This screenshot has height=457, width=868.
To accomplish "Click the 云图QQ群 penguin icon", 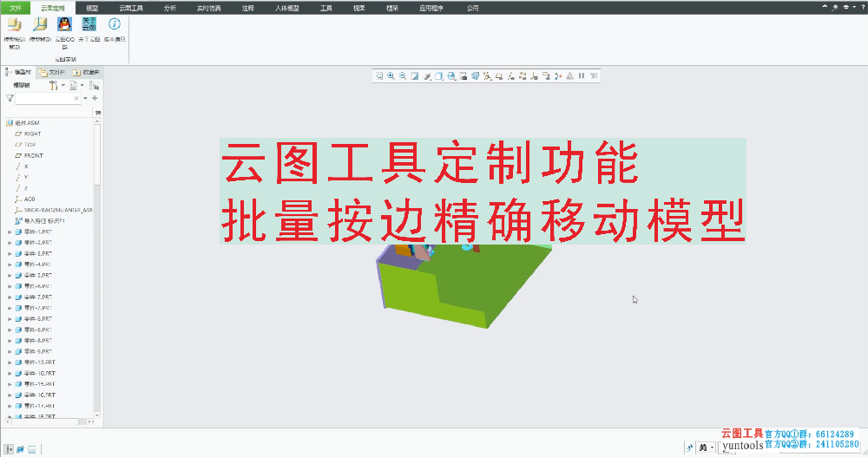I will tap(65, 24).
